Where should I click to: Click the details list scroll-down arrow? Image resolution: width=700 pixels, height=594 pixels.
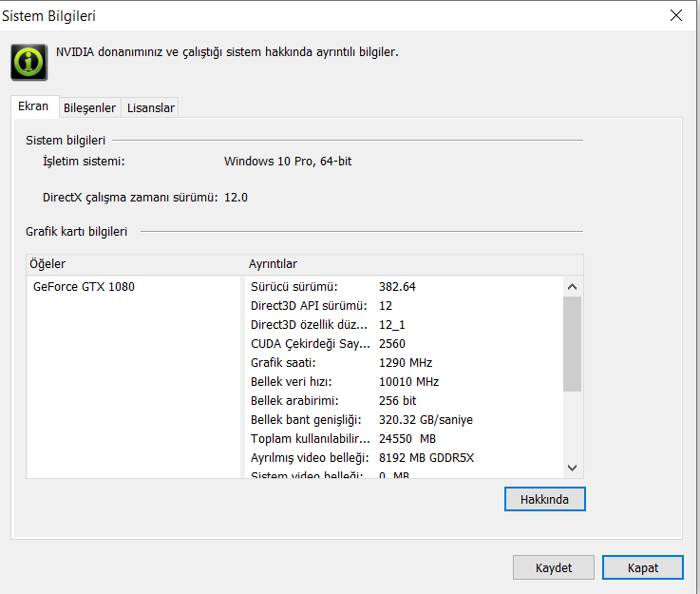573,468
